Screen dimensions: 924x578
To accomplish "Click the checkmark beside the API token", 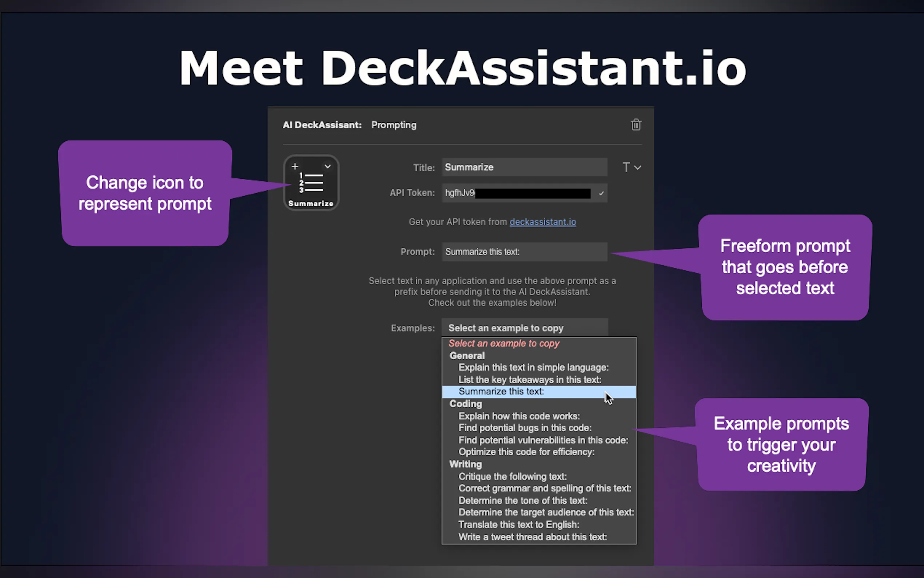I will [x=601, y=193].
